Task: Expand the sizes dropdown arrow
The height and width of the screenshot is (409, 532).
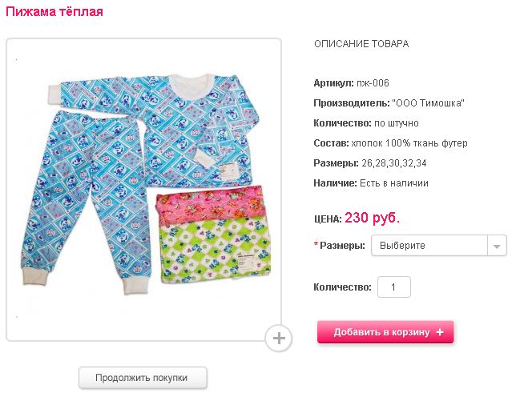Action: [497, 246]
